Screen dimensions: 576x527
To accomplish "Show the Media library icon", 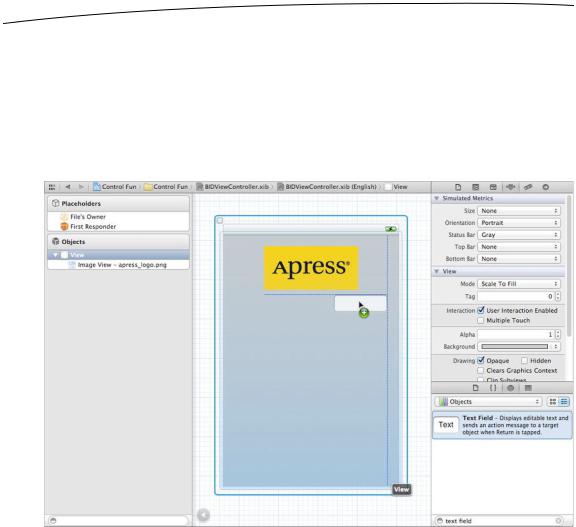I will tap(528, 388).
